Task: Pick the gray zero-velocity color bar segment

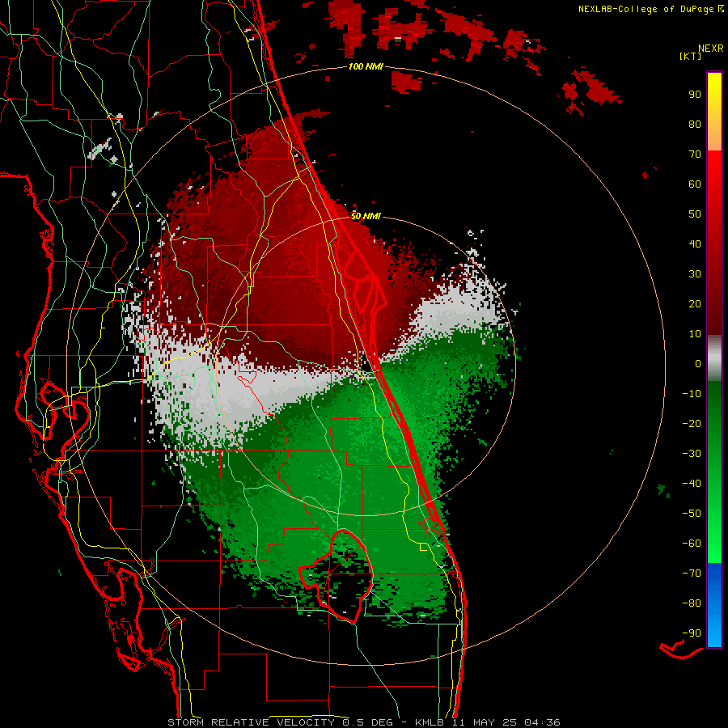Action: 714,358
